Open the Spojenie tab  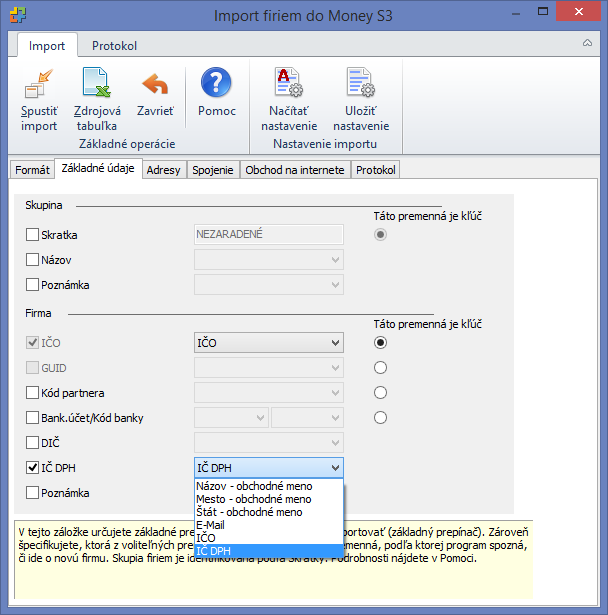(x=213, y=170)
